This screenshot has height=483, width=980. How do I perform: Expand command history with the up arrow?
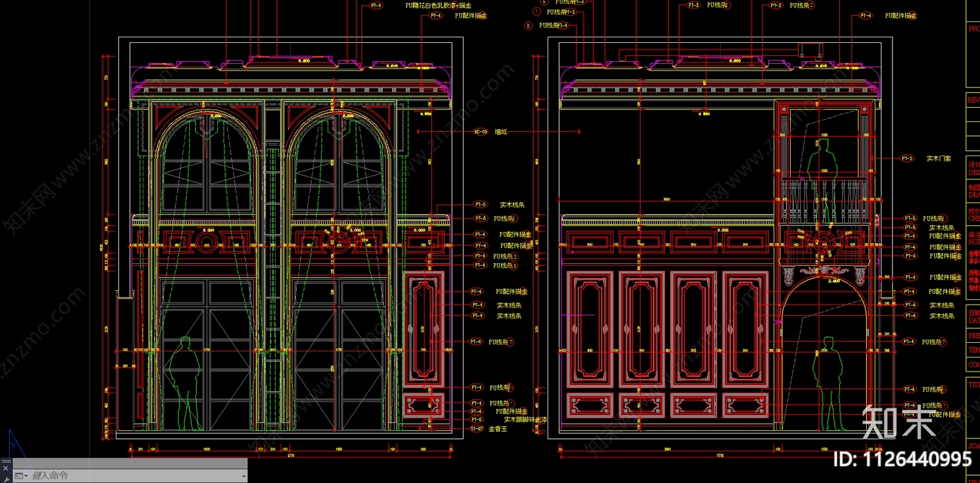coord(244,476)
